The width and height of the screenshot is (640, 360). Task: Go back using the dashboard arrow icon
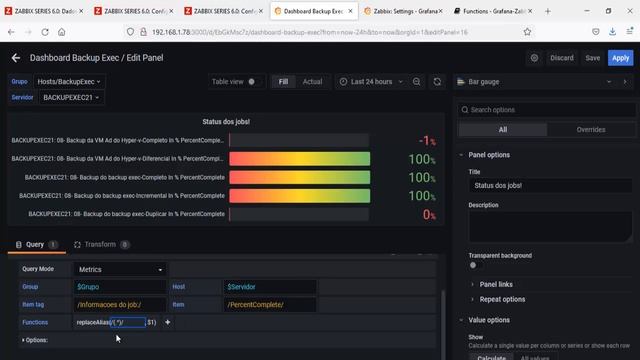(16, 58)
